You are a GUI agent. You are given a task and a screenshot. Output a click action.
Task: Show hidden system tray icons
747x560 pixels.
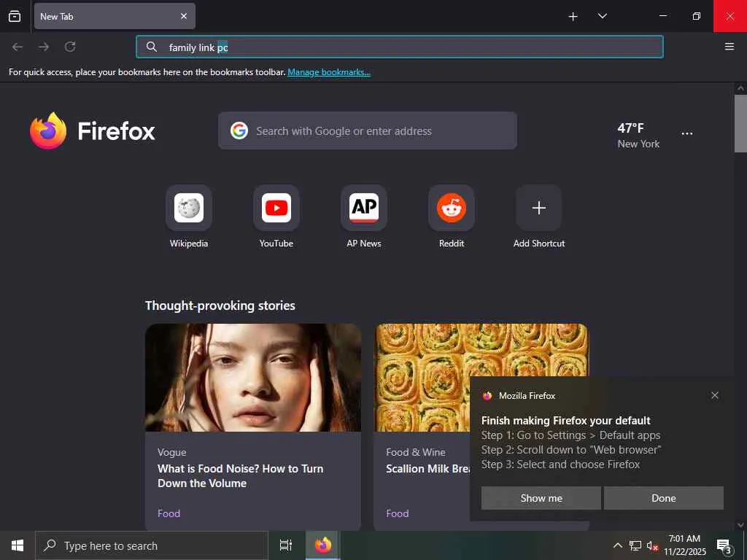tap(617, 545)
